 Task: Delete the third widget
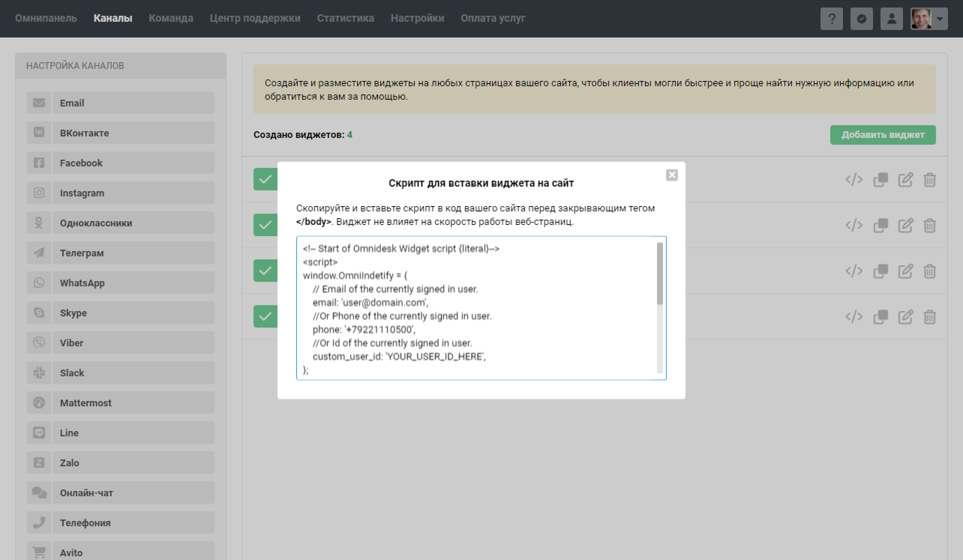pos(929,271)
